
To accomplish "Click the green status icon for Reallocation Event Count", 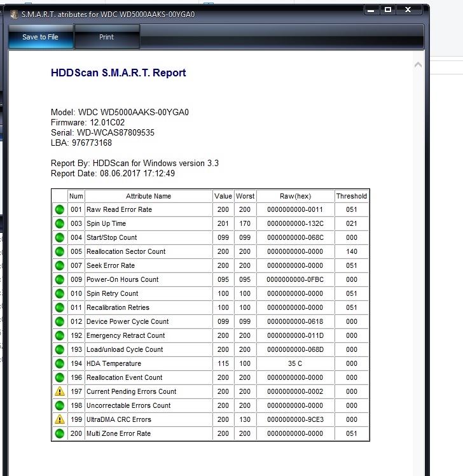I will coord(60,377).
